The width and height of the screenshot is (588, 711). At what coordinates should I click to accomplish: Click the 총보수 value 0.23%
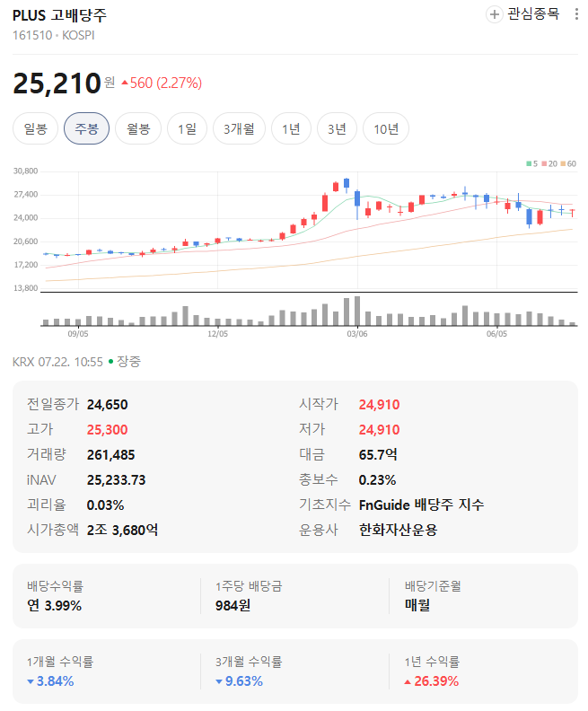pyautogui.click(x=377, y=480)
